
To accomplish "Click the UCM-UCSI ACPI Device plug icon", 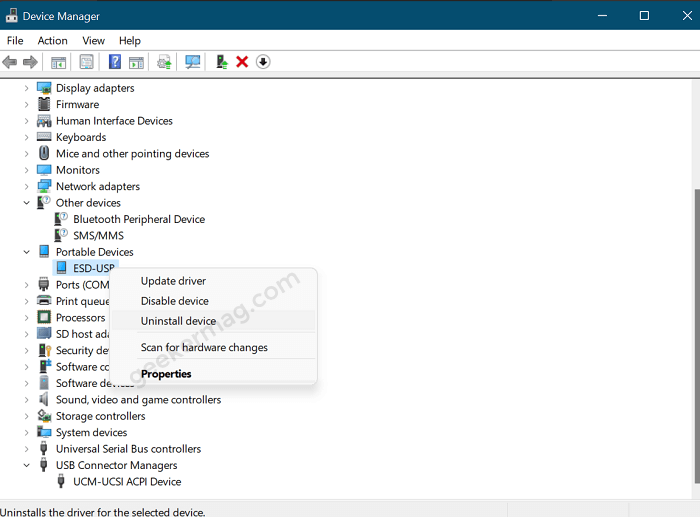I will [61, 481].
